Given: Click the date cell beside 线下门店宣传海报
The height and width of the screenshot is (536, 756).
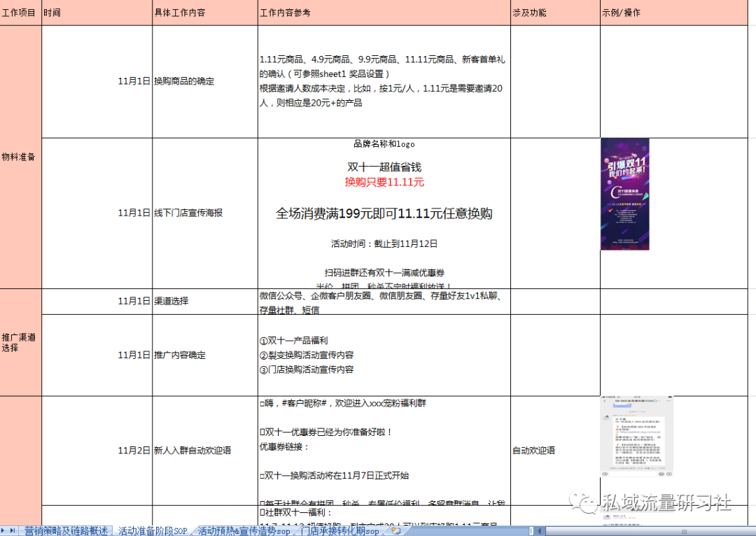Looking at the screenshot, I should tap(97, 213).
